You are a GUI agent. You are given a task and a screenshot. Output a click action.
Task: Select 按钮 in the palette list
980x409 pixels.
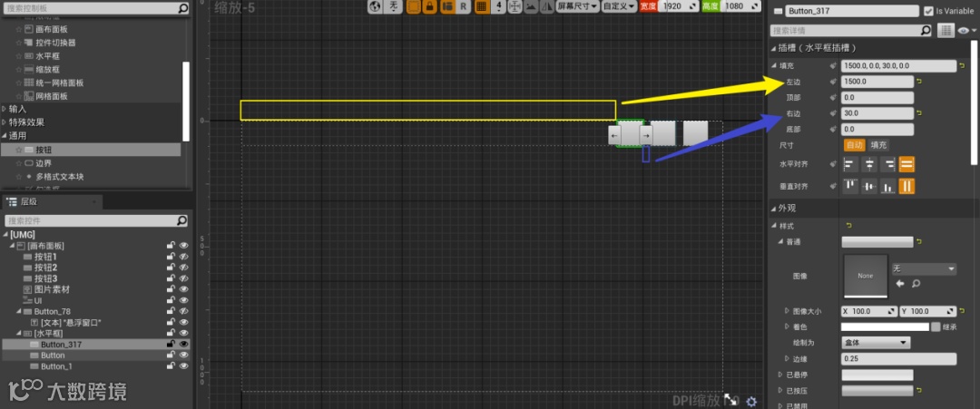tap(91, 150)
